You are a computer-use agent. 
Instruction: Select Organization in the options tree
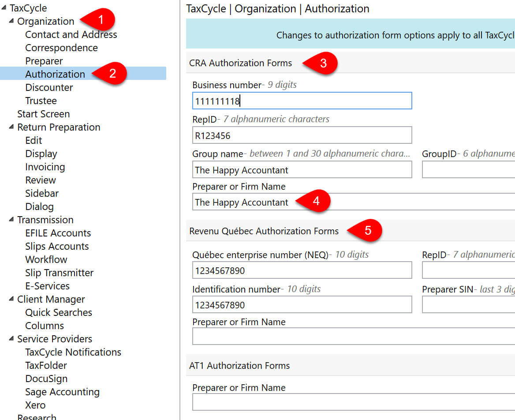(46, 21)
